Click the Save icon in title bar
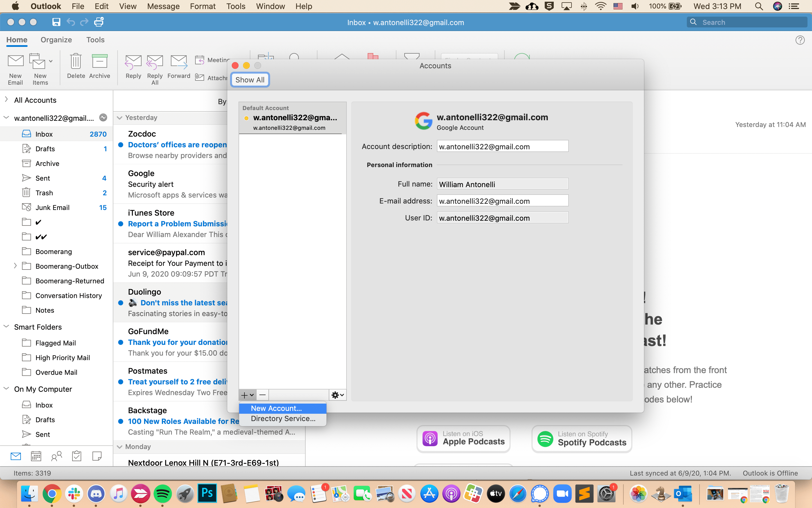Screen dimensions: 812x508 [56, 22]
